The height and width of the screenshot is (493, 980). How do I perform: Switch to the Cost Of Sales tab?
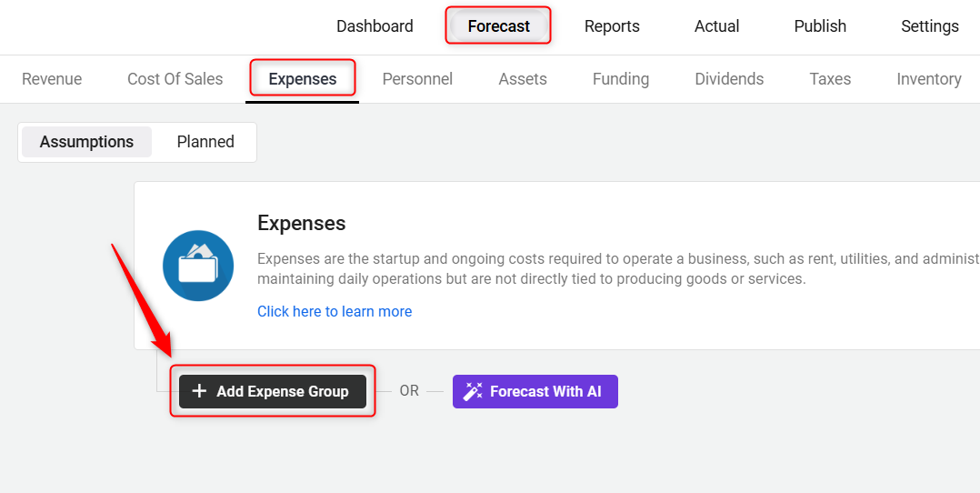[175, 79]
